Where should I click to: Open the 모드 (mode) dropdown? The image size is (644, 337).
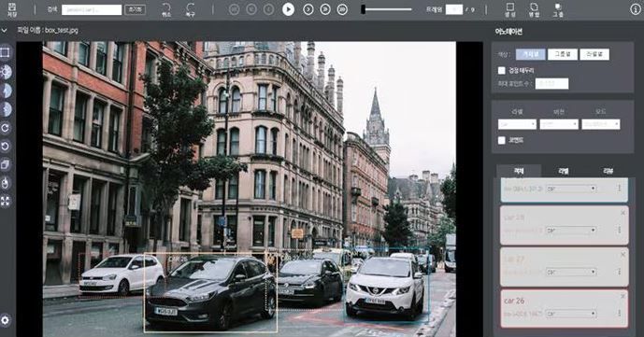point(600,124)
